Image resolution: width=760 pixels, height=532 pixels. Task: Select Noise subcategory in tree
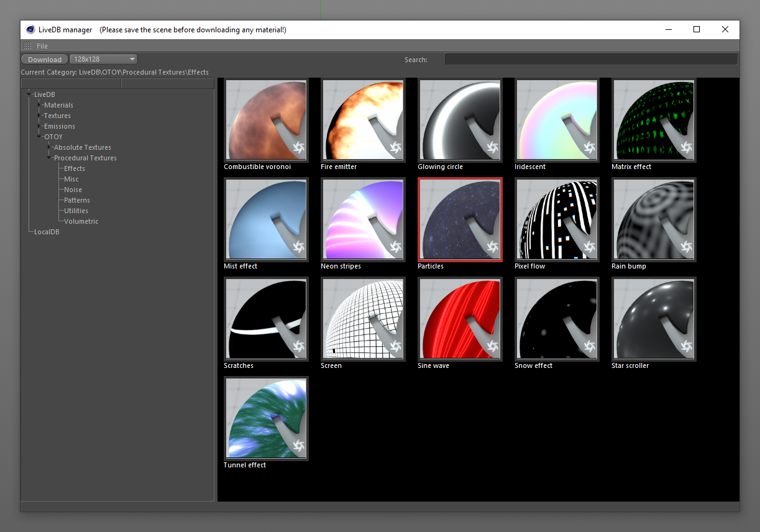click(x=73, y=190)
